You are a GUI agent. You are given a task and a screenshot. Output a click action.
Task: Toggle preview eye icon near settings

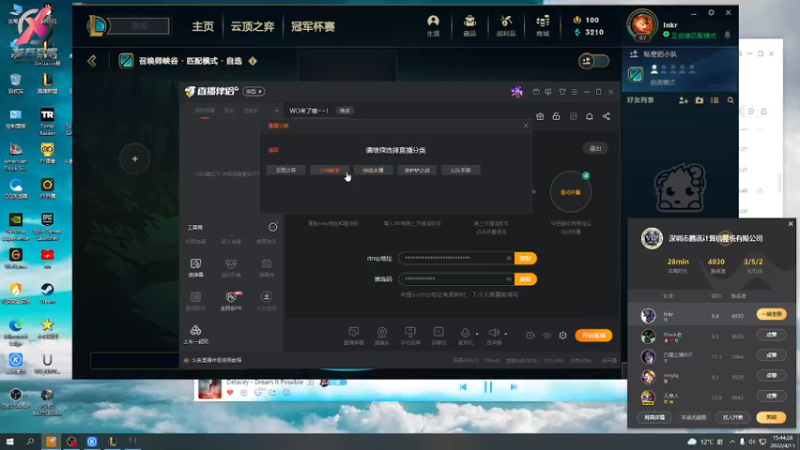click(546, 335)
